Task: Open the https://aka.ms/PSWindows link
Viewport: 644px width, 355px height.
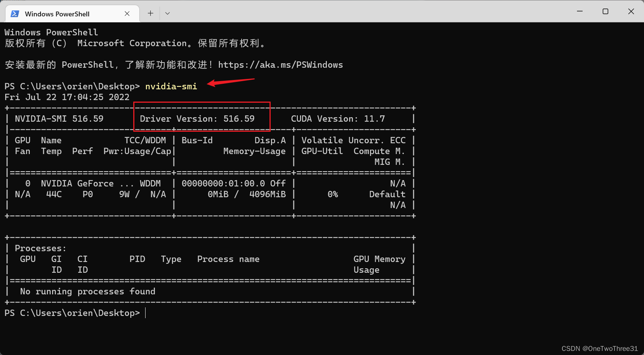Action: coord(280,65)
